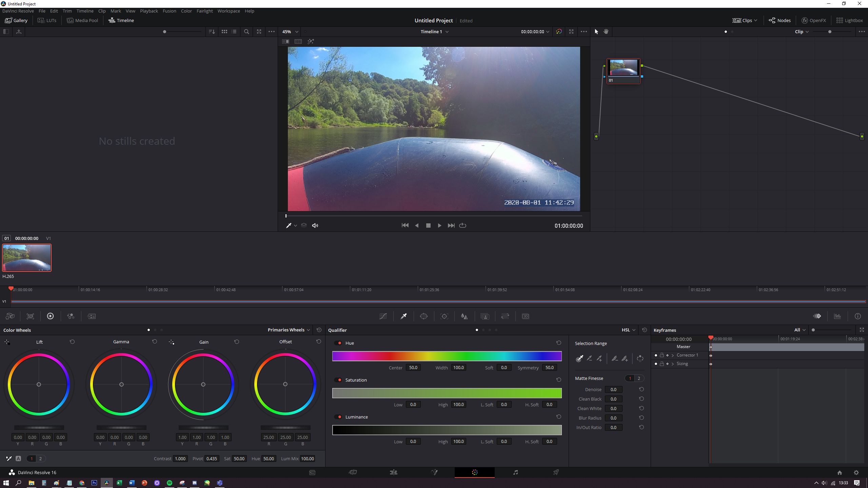Disable the Saturation qualifier toggle
This screenshot has width=868, height=488.
coord(338,380)
